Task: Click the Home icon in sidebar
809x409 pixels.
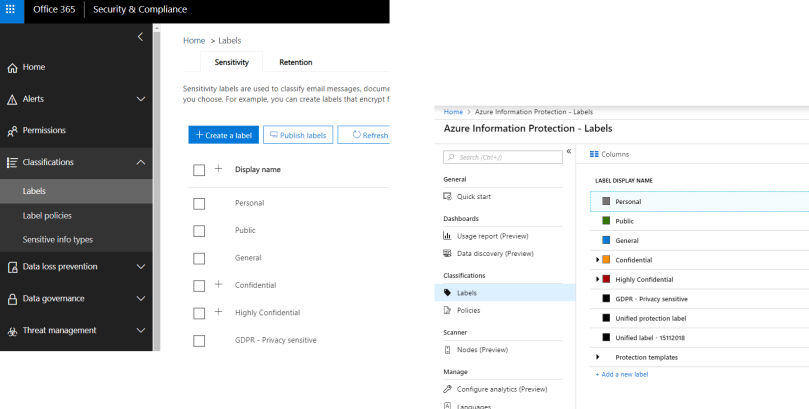Action: pos(12,68)
